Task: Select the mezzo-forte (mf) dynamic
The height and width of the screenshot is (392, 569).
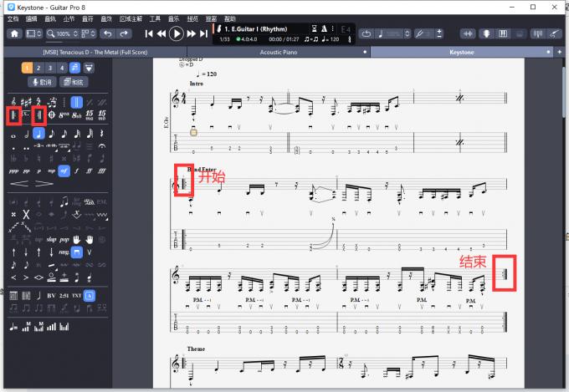Action: [x=64, y=170]
